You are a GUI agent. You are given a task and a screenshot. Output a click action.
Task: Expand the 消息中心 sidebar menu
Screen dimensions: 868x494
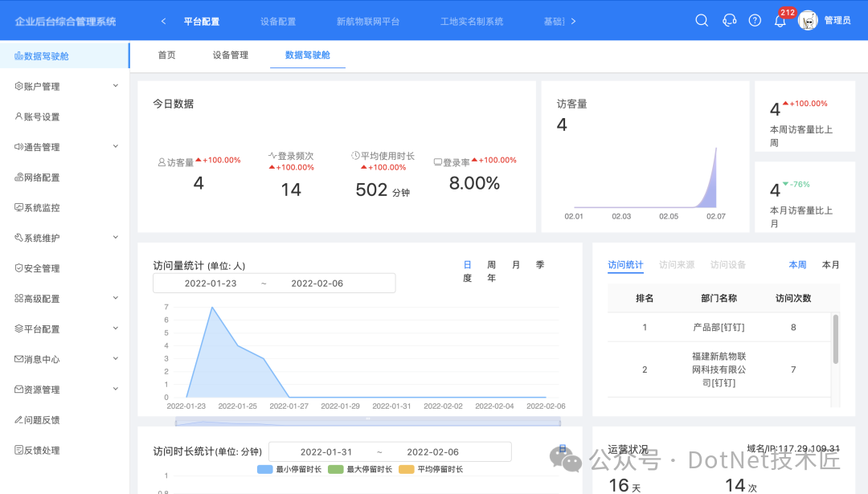coord(65,359)
